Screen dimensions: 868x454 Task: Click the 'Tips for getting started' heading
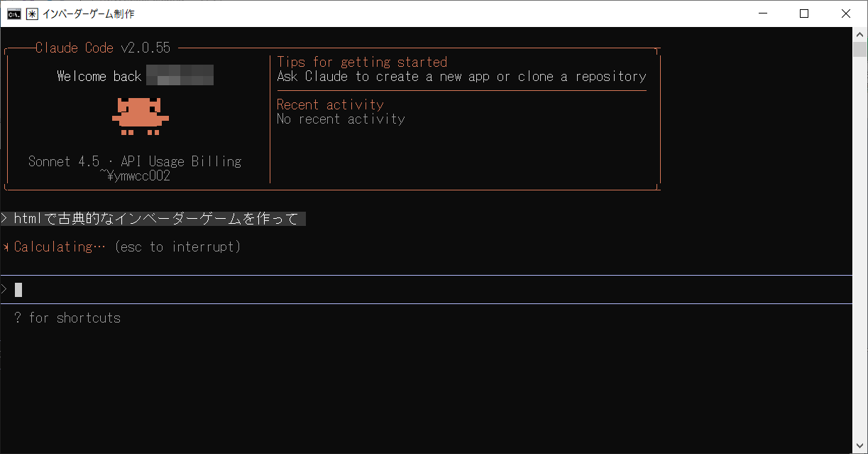[x=362, y=63]
